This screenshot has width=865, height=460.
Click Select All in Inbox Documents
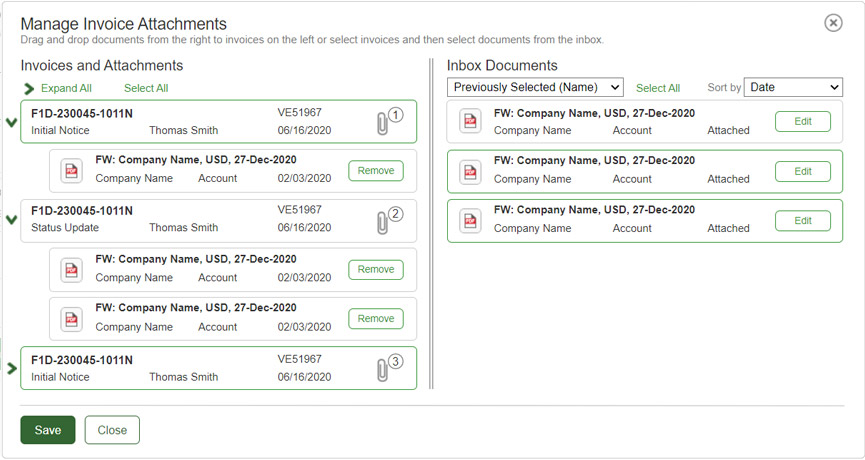coord(658,88)
